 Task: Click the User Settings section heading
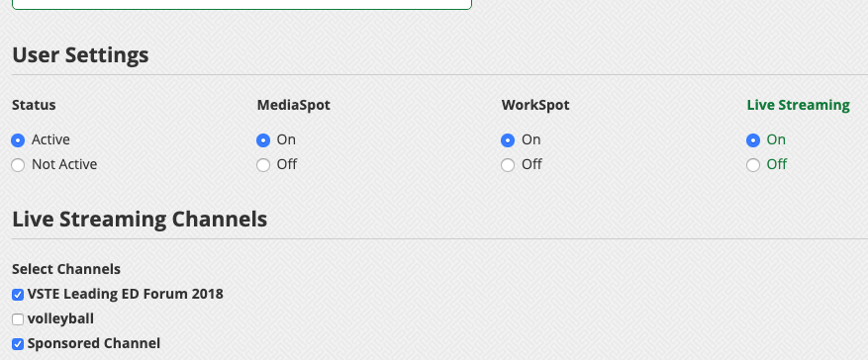pos(80,55)
